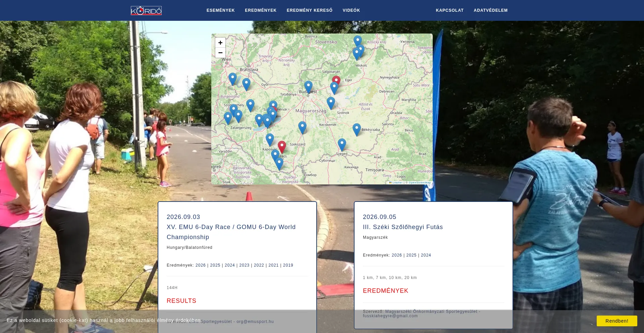The width and height of the screenshot is (644, 333).
Task: Select the blue marker above Szeged
Action: [342, 145]
